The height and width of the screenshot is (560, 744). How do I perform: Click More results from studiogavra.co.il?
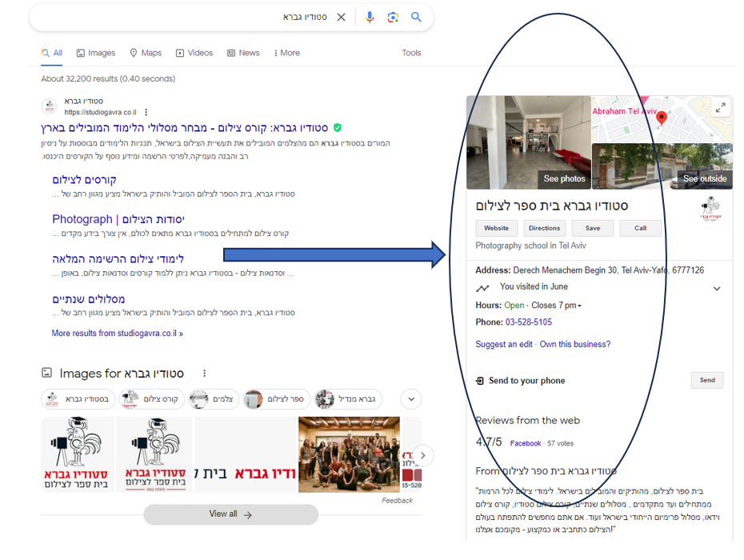click(x=117, y=334)
